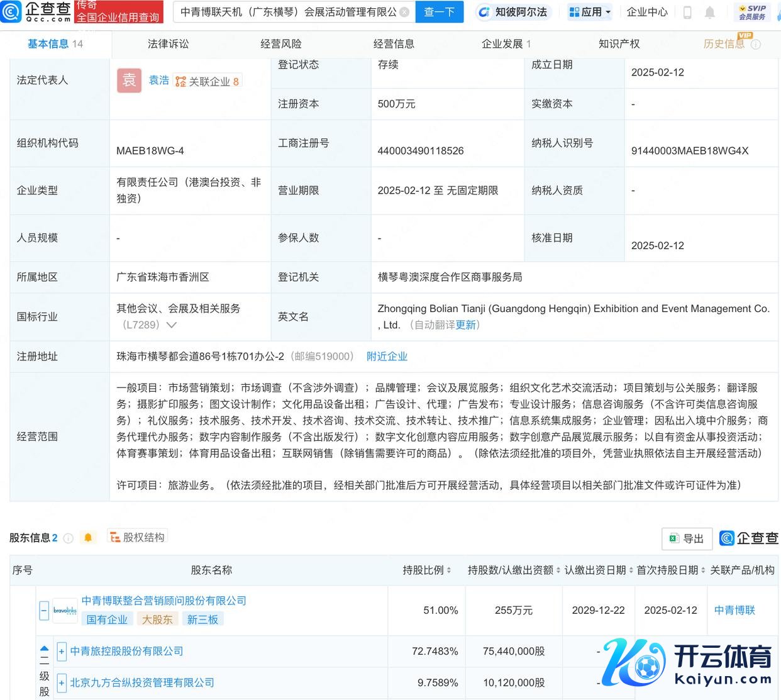Switch to the 法律诉讼 tab
The width and height of the screenshot is (781, 700).
click(168, 43)
